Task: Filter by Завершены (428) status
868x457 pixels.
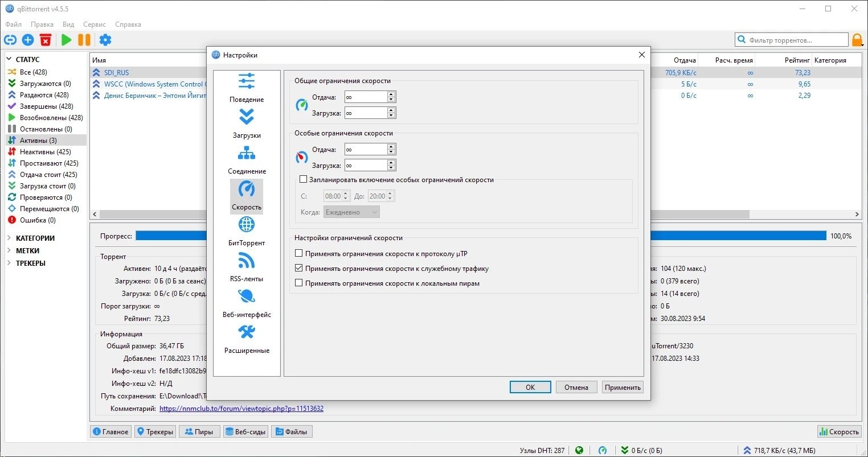Action: pos(46,106)
